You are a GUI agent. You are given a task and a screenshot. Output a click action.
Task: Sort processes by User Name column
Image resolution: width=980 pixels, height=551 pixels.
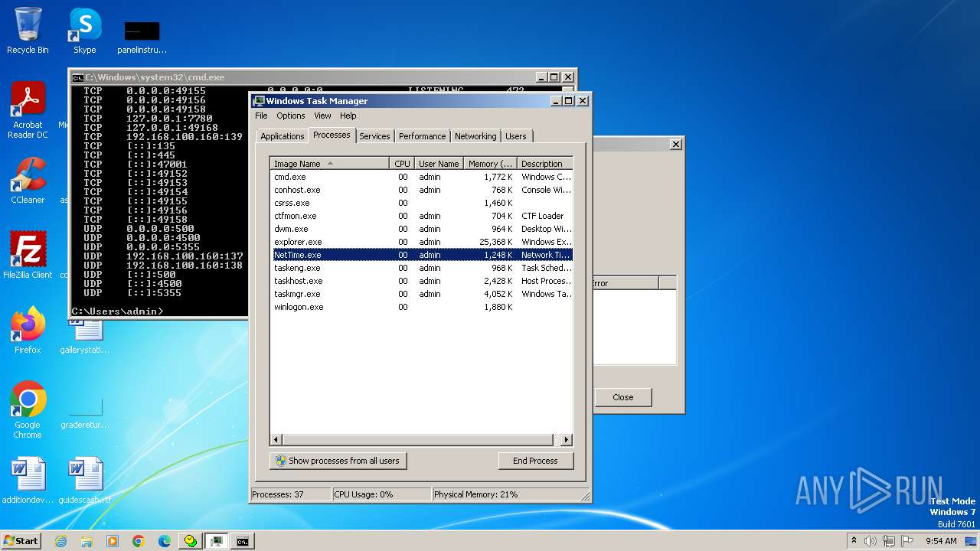(439, 164)
